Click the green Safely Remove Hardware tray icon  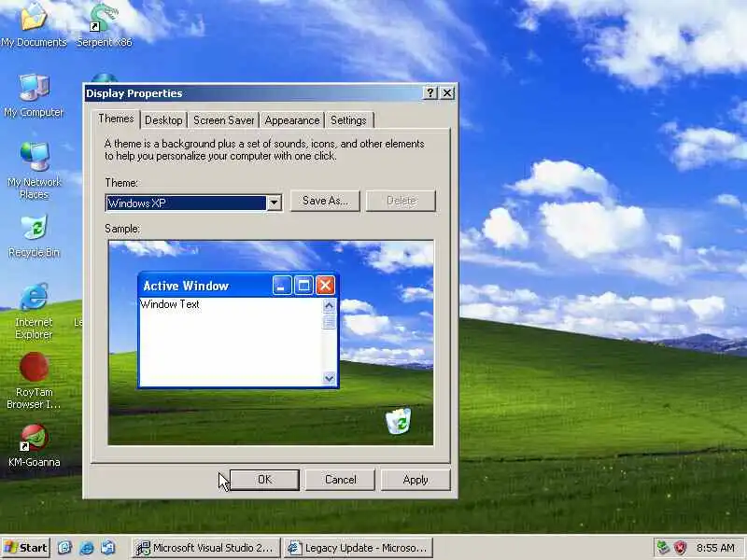coord(662,548)
